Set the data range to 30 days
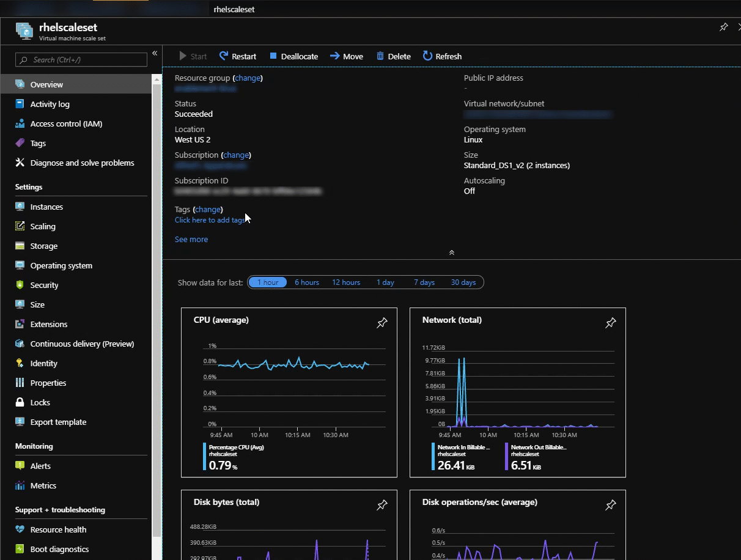741x560 pixels. (463, 282)
